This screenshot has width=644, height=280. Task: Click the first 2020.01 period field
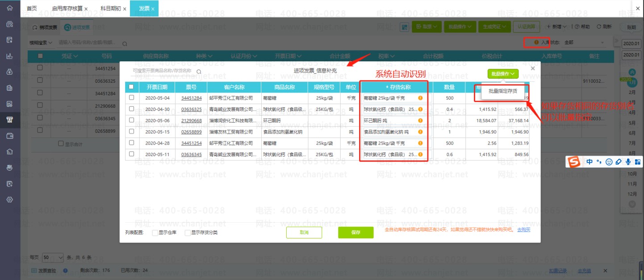631,44
